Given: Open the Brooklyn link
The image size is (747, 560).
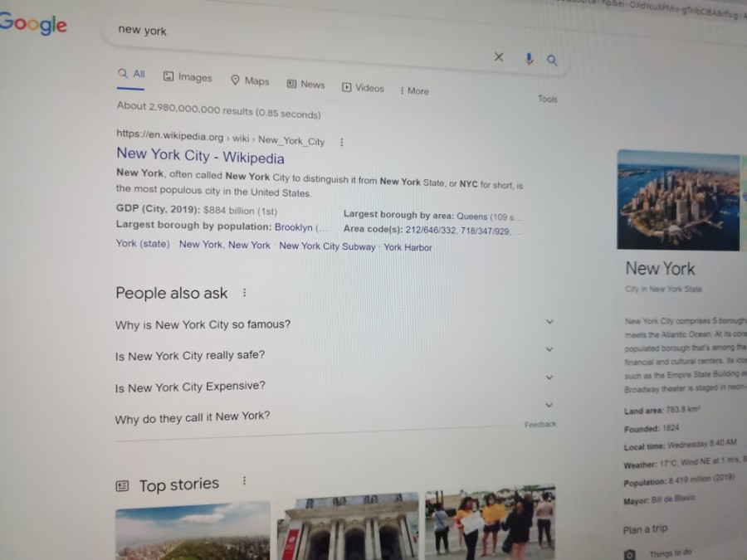Looking at the screenshot, I should (294, 227).
